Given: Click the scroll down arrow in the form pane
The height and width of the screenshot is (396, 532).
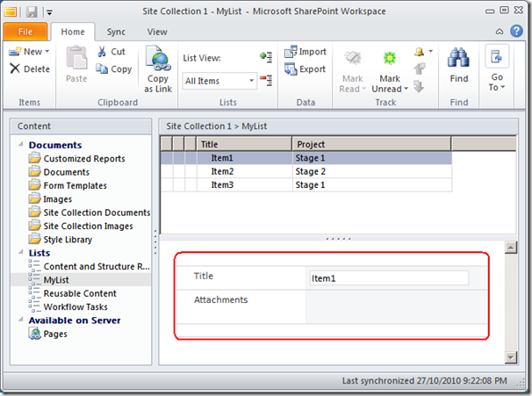Looking at the screenshot, I should pos(511,357).
